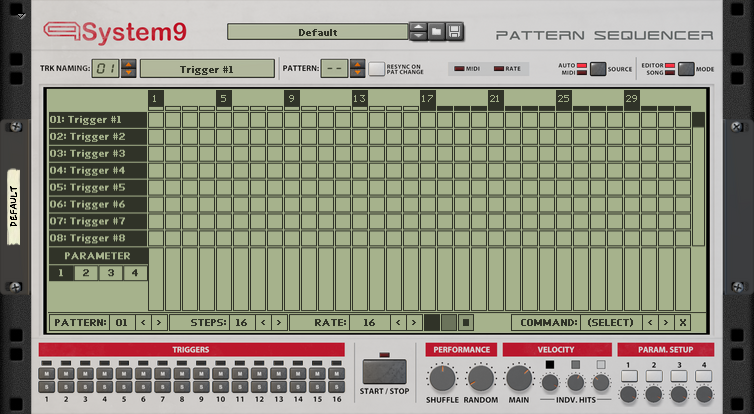Click the step 9 marker in the grid header
Screen dimensions: 754x414
(291, 99)
